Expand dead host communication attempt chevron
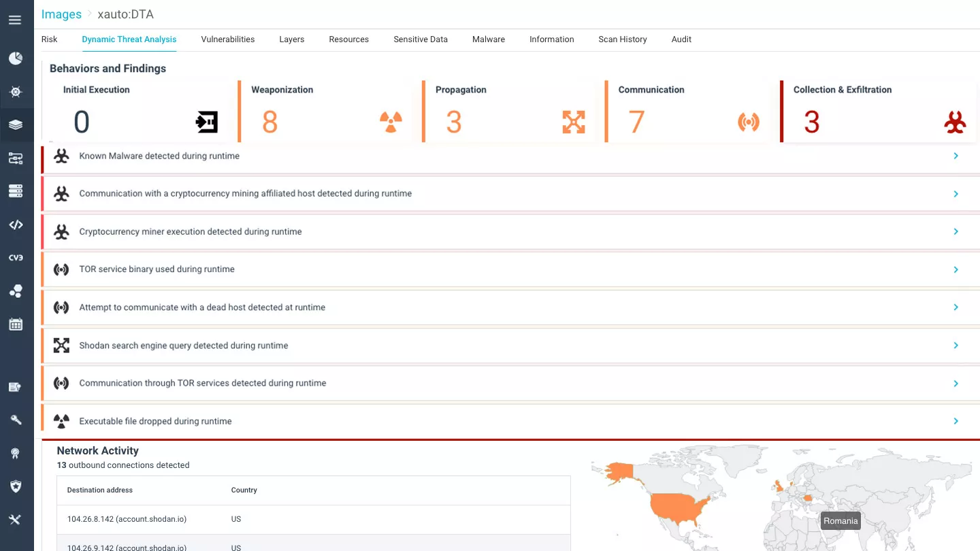Screen dimensions: 980x551 (x=956, y=307)
